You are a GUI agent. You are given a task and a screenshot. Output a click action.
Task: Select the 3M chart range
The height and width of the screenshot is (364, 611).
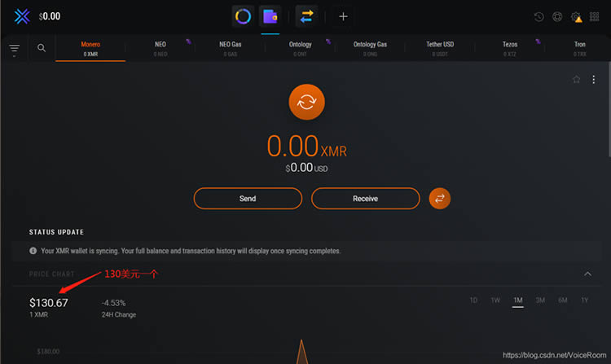540,300
